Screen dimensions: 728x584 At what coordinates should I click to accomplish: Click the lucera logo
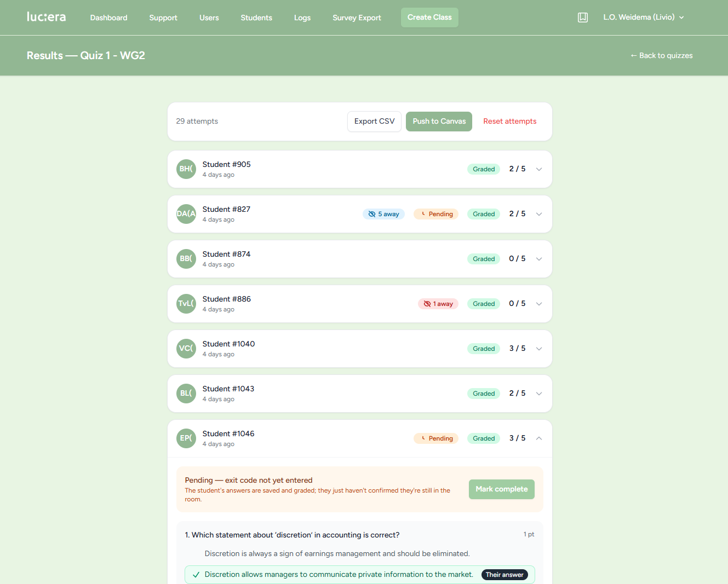point(47,17)
